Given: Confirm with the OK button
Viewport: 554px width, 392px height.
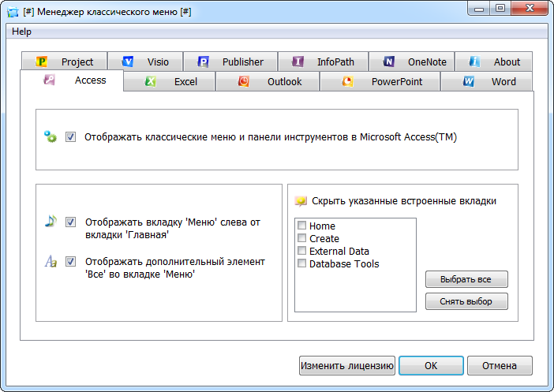Looking at the screenshot, I should [x=431, y=365].
